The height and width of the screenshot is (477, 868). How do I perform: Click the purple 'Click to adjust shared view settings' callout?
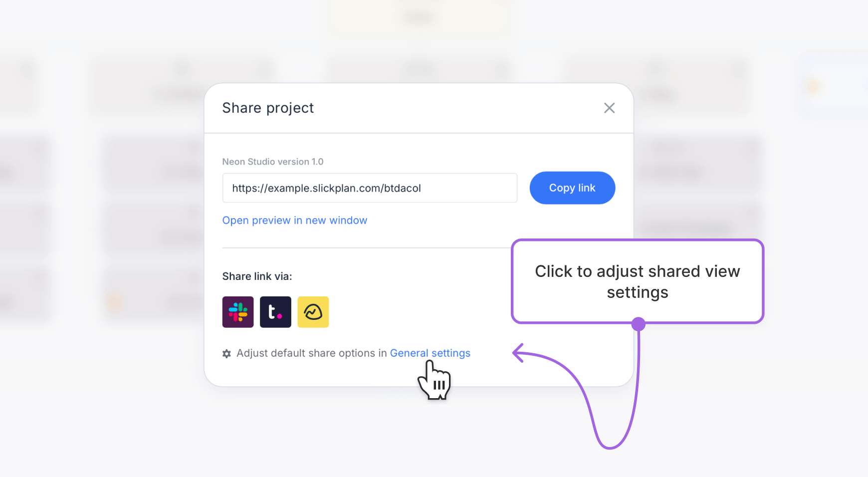[x=638, y=281]
